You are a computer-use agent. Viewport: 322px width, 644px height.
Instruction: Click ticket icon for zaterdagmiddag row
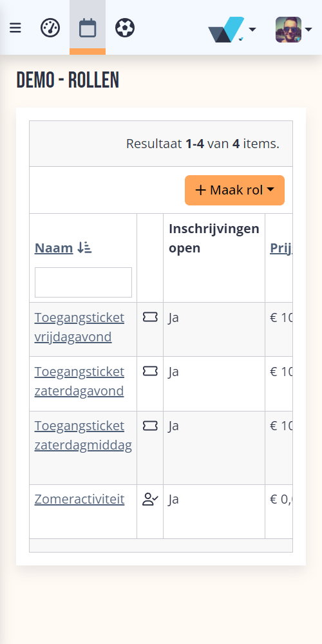(x=150, y=426)
